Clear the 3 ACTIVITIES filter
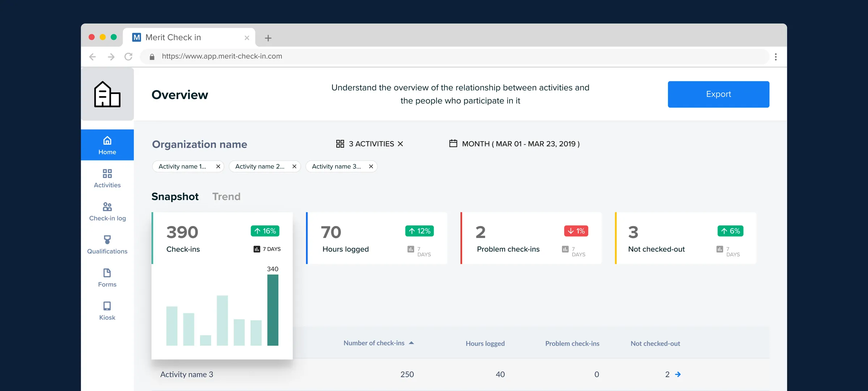868x391 pixels. 400,144
